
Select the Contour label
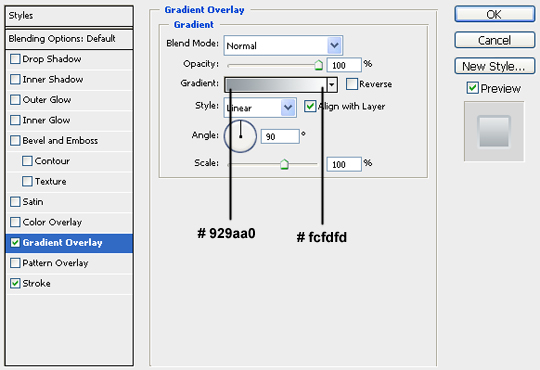tap(52, 161)
